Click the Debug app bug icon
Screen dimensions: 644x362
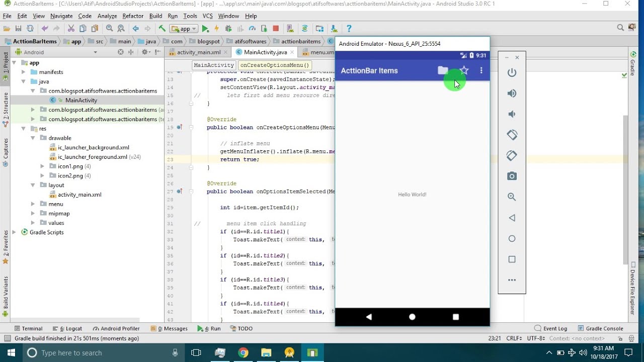point(228,29)
